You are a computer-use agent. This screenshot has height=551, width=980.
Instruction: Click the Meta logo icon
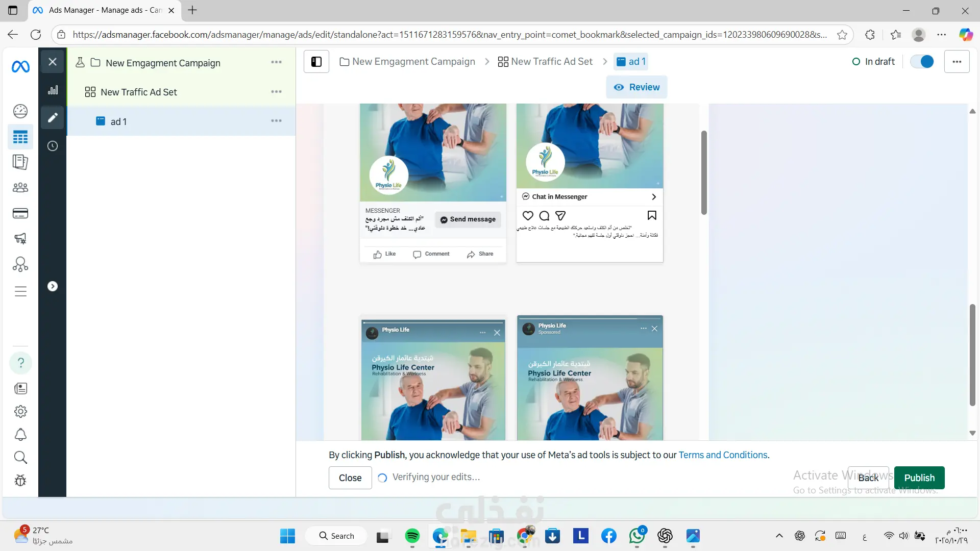click(x=20, y=66)
